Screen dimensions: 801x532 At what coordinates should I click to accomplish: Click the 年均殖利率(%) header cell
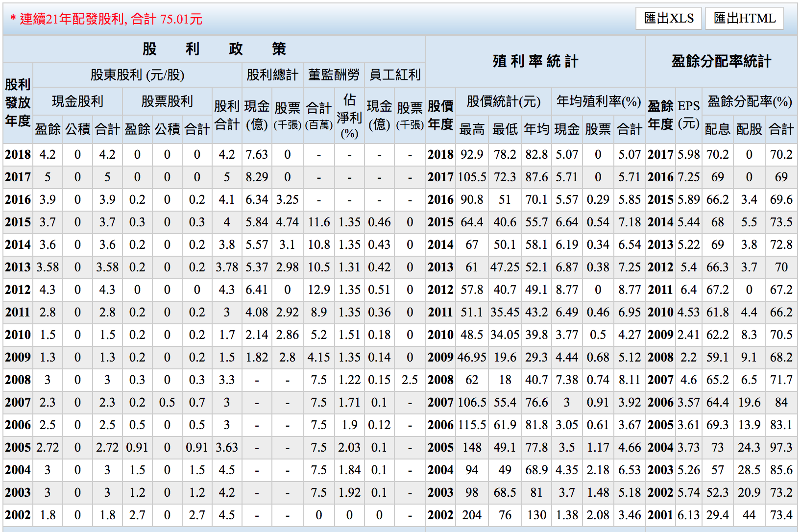598,101
